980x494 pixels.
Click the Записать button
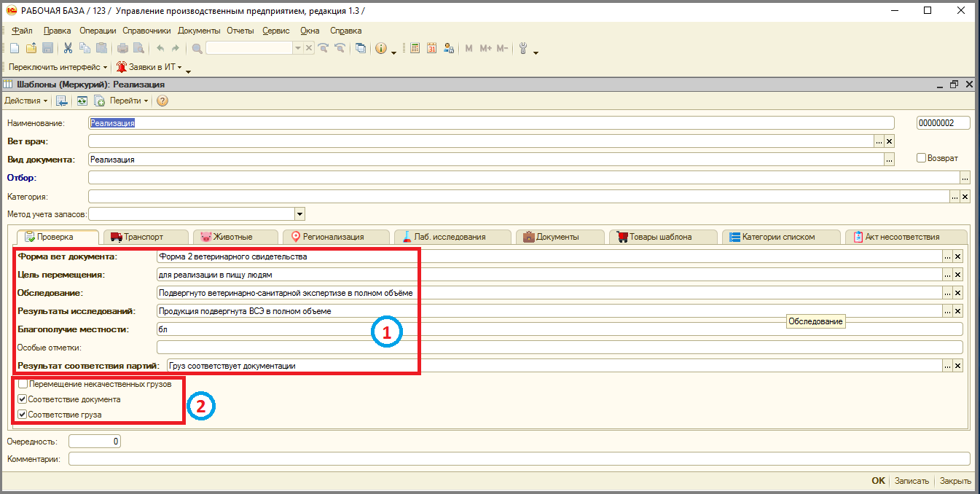coord(912,481)
